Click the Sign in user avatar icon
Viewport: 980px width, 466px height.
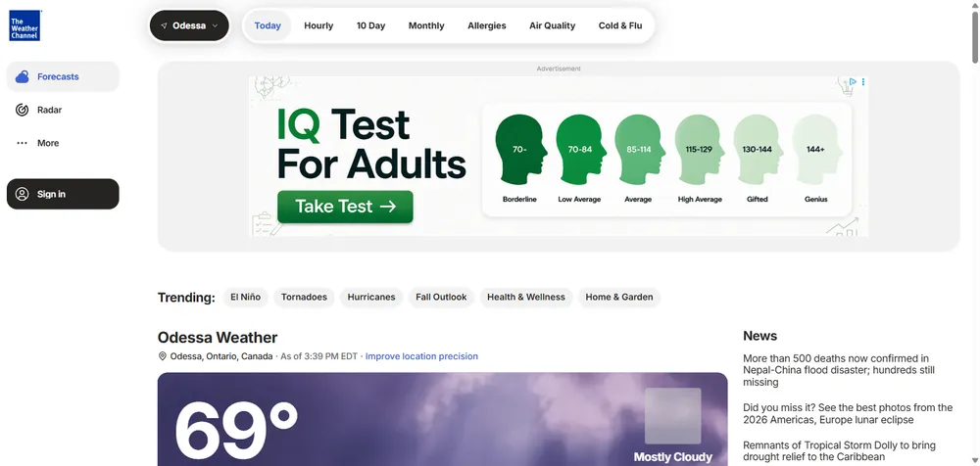[x=22, y=194]
